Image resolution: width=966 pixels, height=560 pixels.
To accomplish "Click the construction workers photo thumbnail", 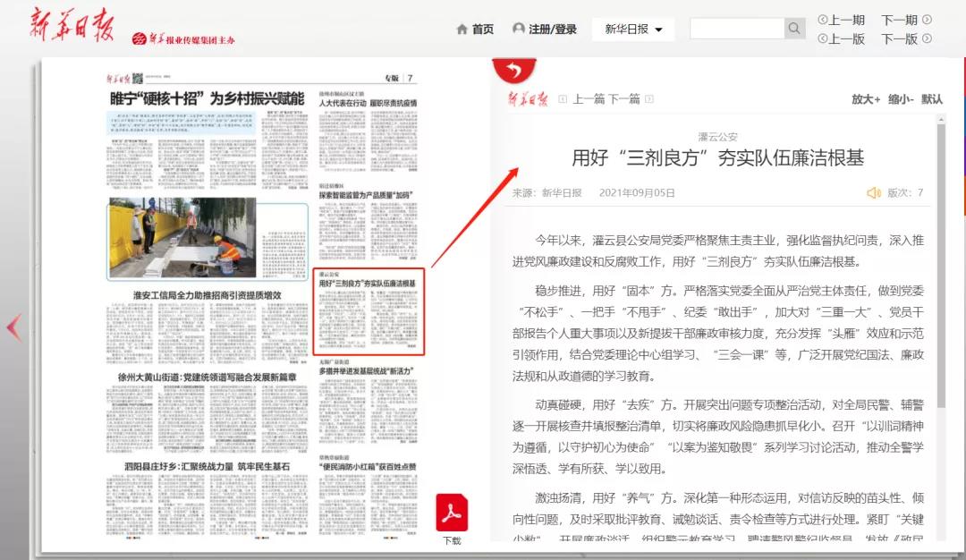I will pos(182,238).
